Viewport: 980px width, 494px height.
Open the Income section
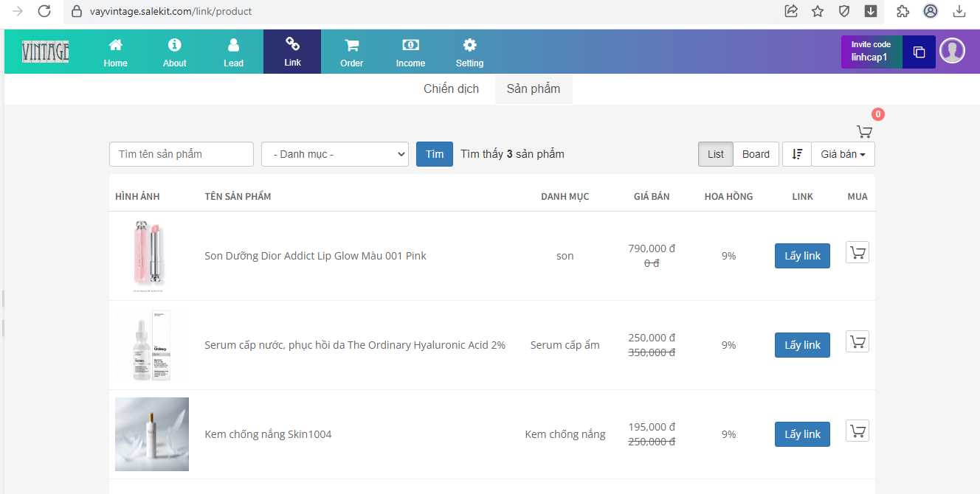click(x=410, y=52)
